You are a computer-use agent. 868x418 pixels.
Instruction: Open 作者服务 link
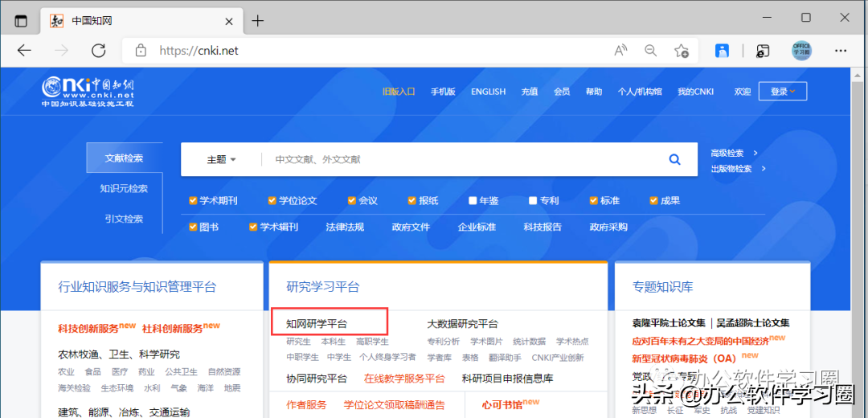[307, 404]
